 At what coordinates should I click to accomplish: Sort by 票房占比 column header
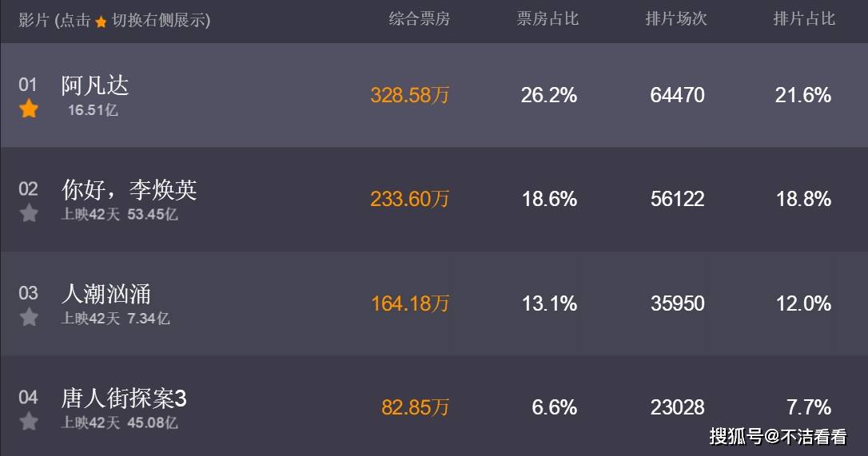point(547,19)
